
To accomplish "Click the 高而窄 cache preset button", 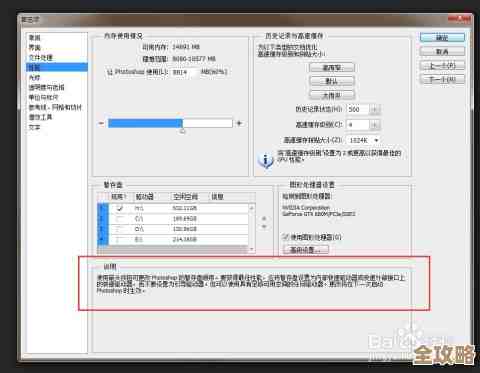I will pyautogui.click(x=332, y=68).
